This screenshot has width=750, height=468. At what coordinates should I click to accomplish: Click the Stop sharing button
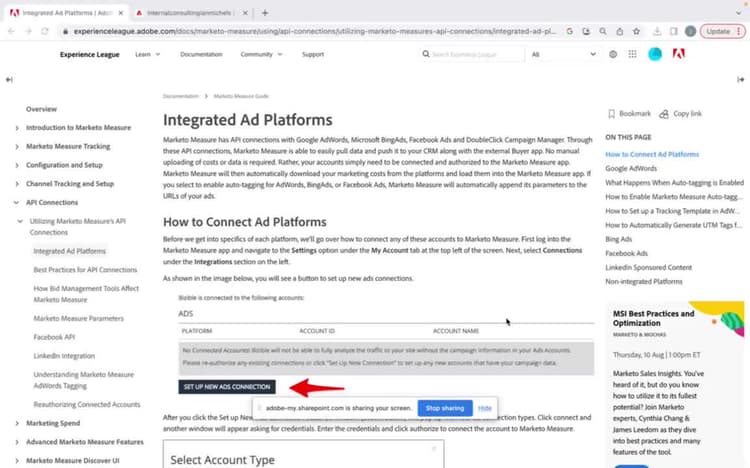445,408
